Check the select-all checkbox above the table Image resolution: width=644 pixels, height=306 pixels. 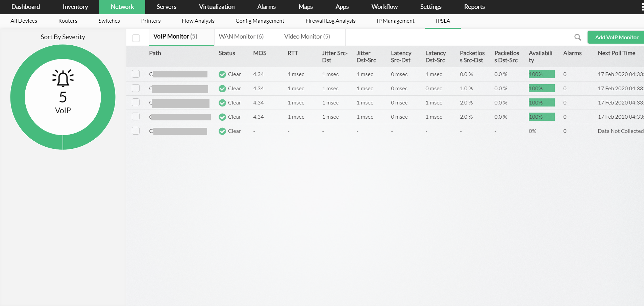pos(135,38)
